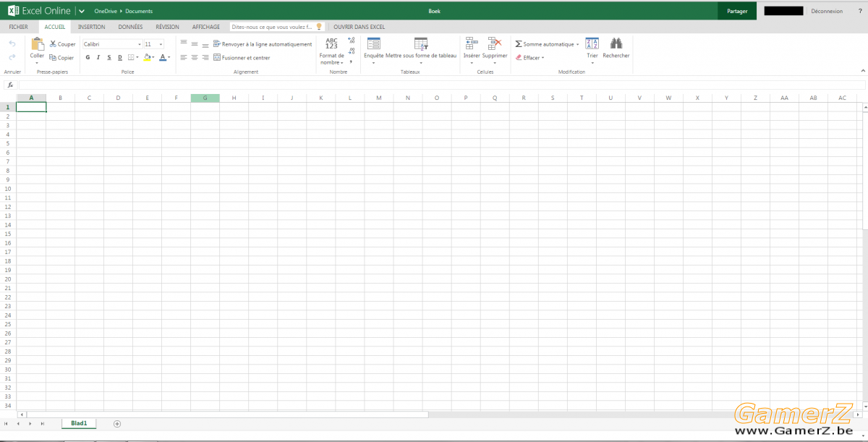The image size is (868, 442).
Task: Click the Partager button
Action: (737, 11)
